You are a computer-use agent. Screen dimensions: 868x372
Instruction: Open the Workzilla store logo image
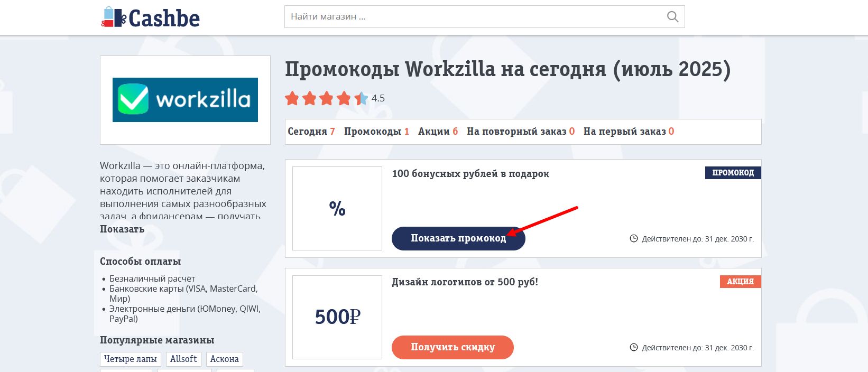click(185, 100)
